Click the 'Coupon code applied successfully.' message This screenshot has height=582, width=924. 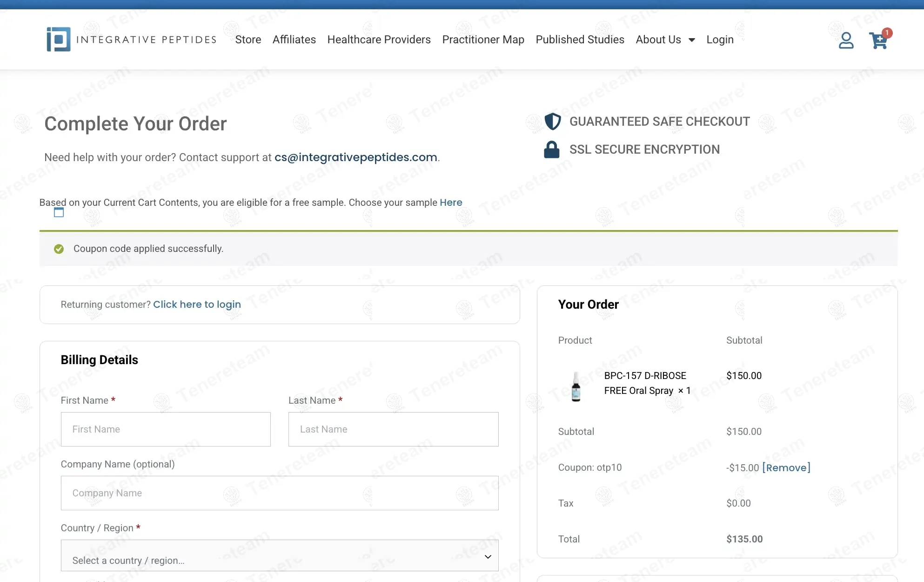[x=148, y=249]
